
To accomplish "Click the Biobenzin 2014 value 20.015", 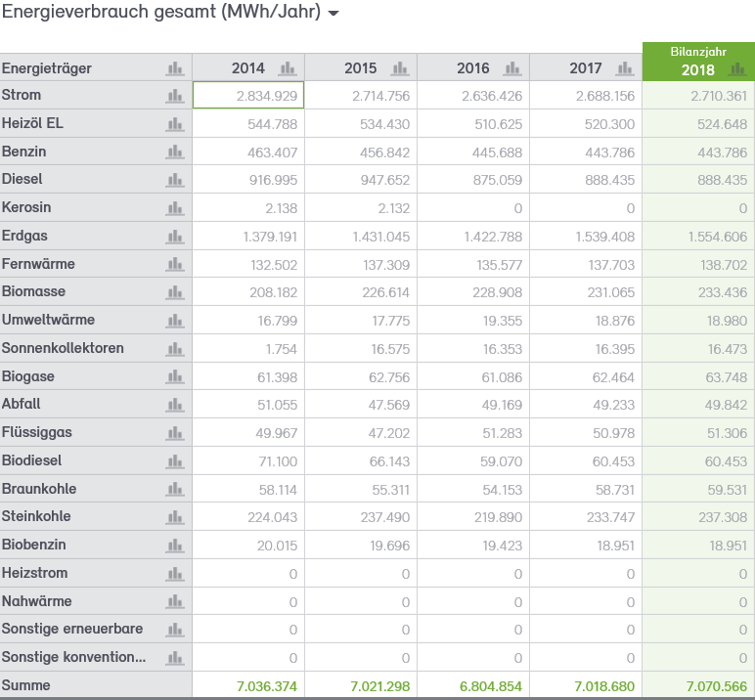I will tap(277, 546).
